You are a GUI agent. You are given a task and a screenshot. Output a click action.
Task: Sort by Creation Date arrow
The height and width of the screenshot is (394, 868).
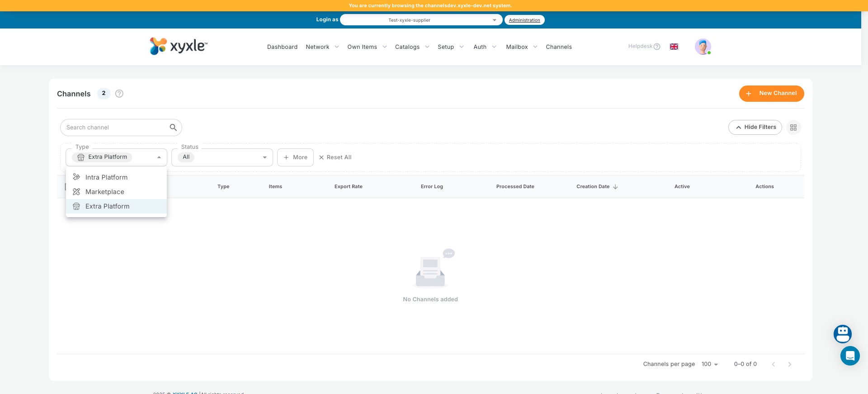[x=615, y=187]
